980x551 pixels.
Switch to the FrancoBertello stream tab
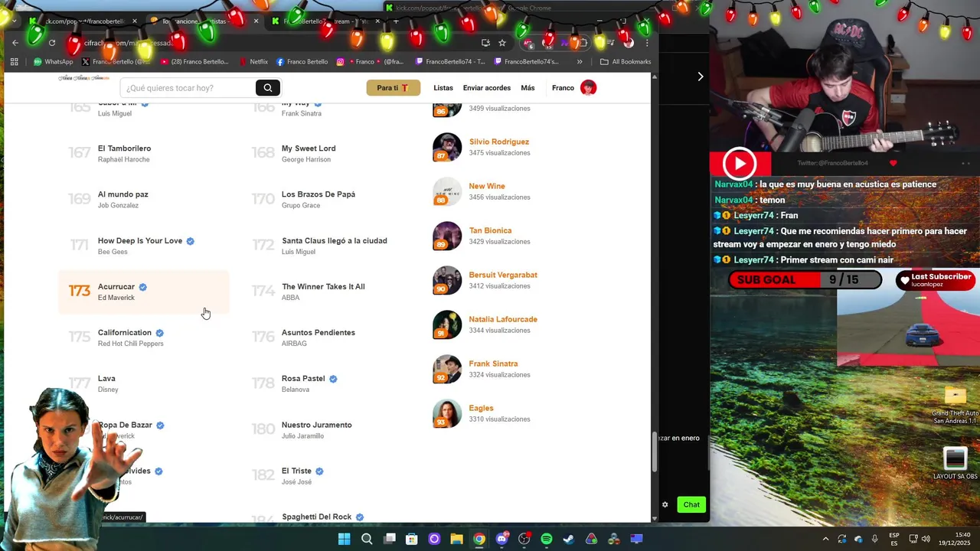click(325, 21)
